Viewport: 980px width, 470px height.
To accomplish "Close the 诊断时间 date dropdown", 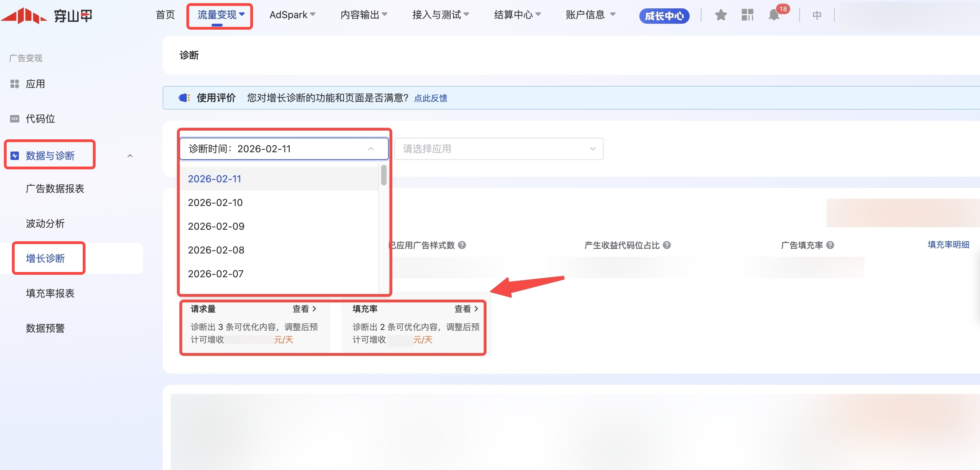I will (x=371, y=149).
